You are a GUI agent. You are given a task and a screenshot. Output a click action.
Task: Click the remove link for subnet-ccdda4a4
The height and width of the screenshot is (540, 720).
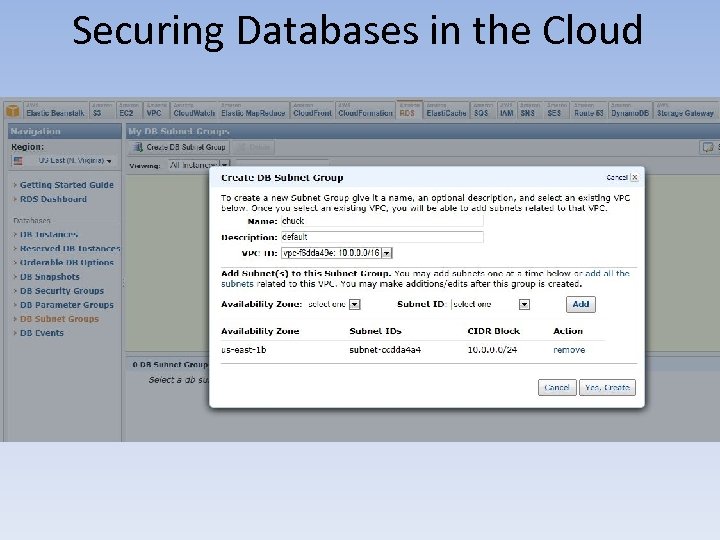(x=569, y=350)
